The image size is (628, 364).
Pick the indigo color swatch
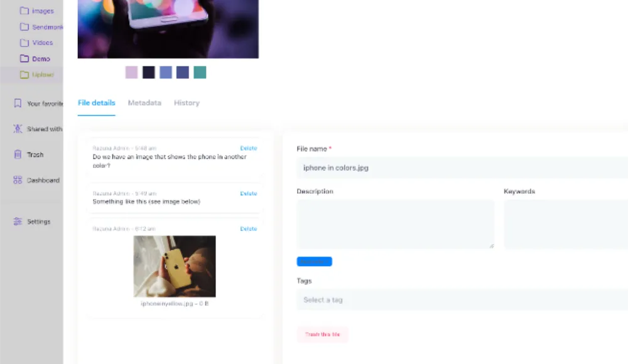183,72
